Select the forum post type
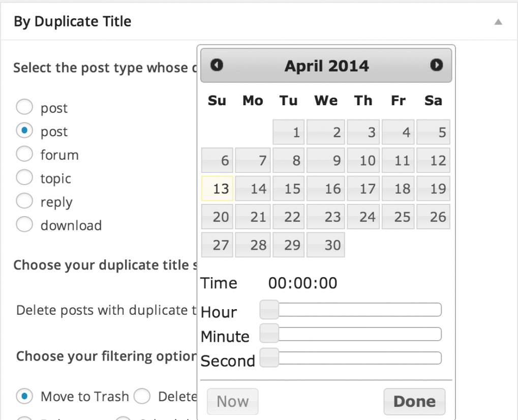The image size is (518, 420). click(x=24, y=155)
